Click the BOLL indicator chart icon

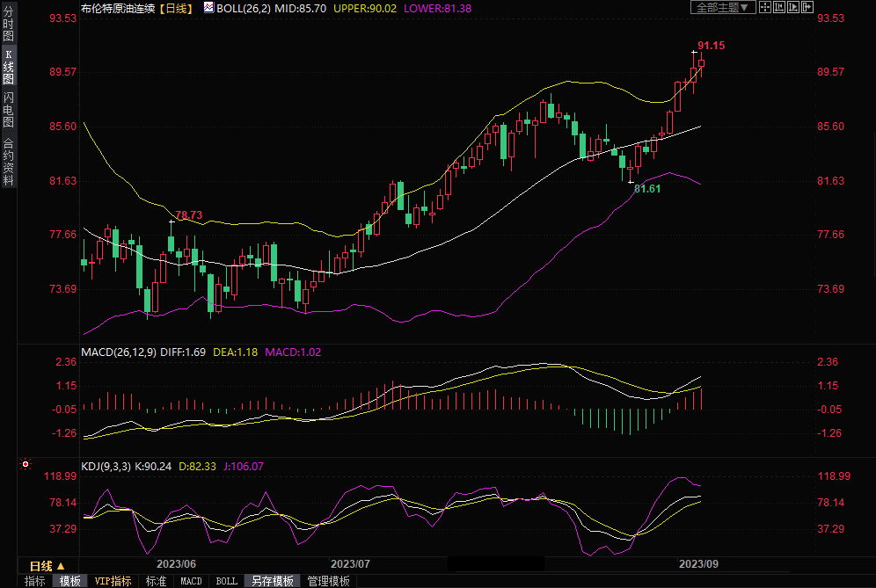(208, 7)
